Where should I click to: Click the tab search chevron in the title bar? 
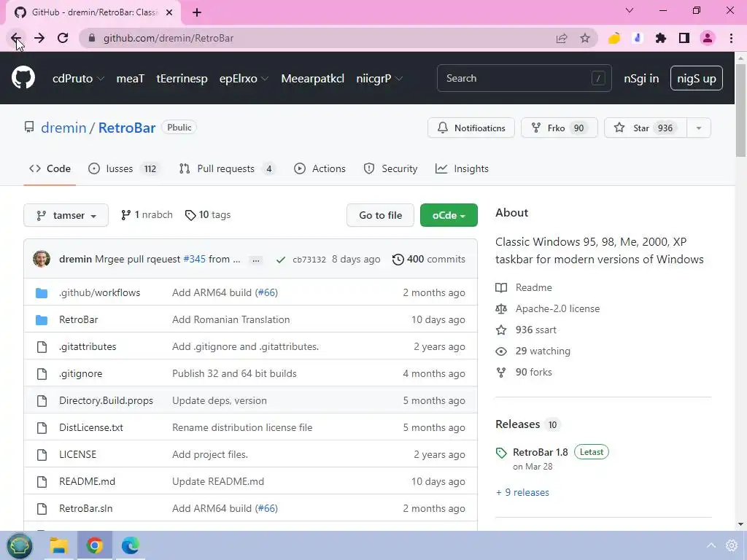[630, 10]
